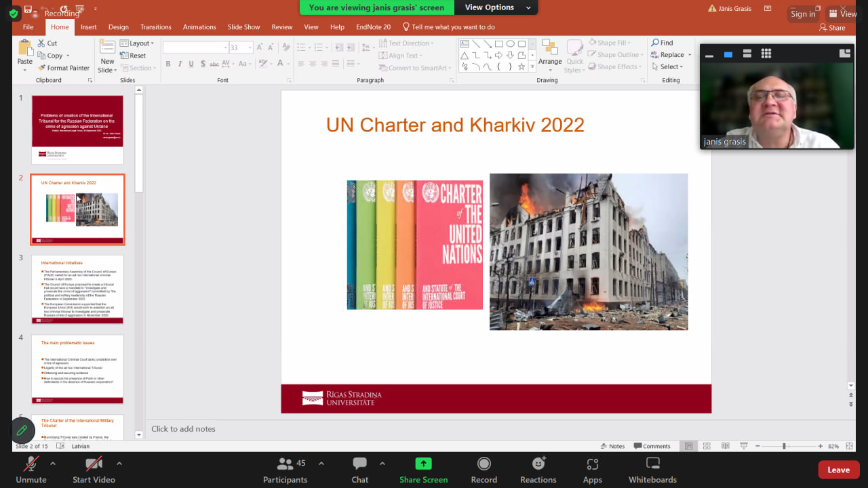Click the Sign in button

point(803,14)
